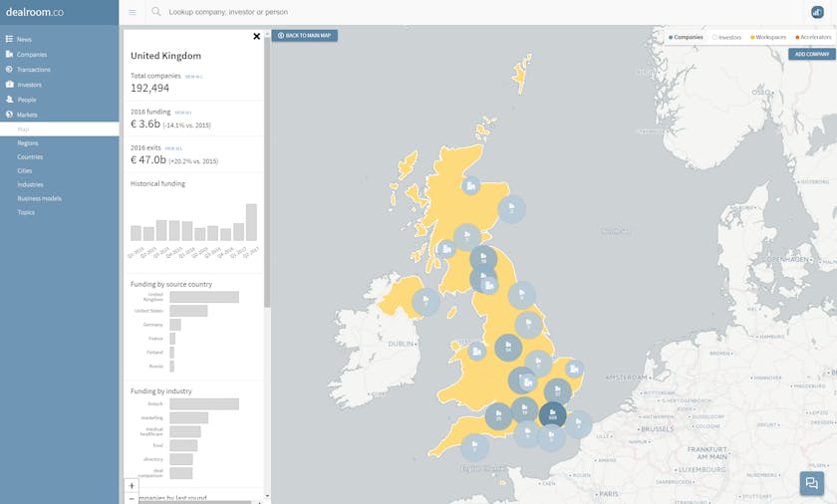
Task: Select Business models in sidebar
Action: point(39,198)
